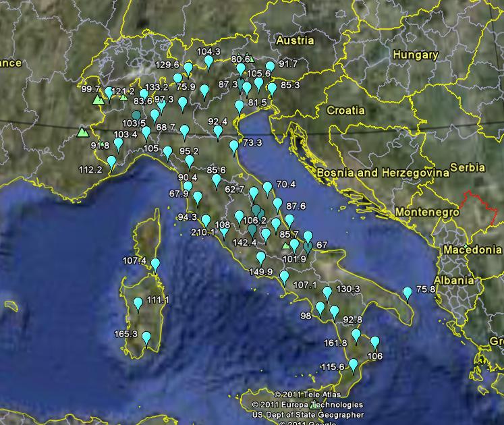The height and width of the screenshot is (425, 504).
Task: Click the Hungary country label
Action: [416, 55]
